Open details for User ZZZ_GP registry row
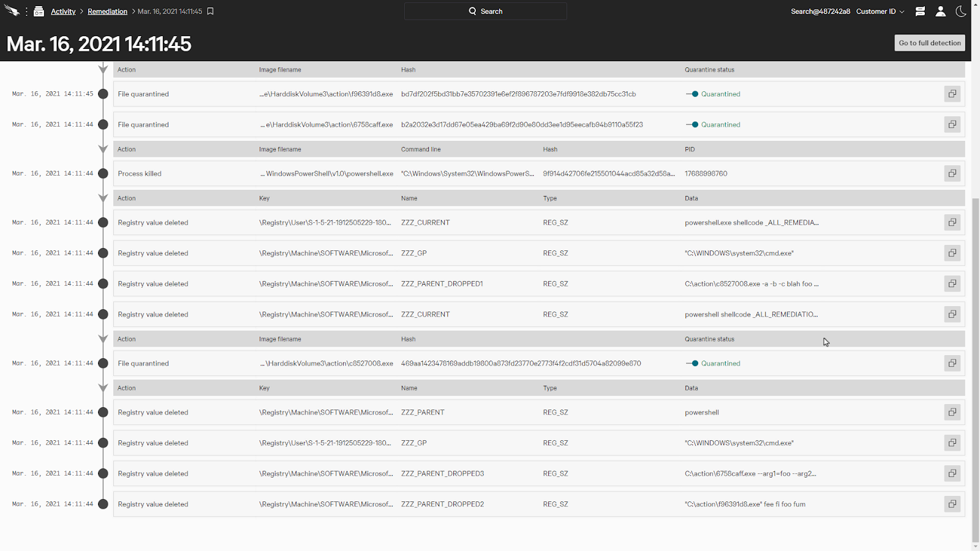 (952, 443)
